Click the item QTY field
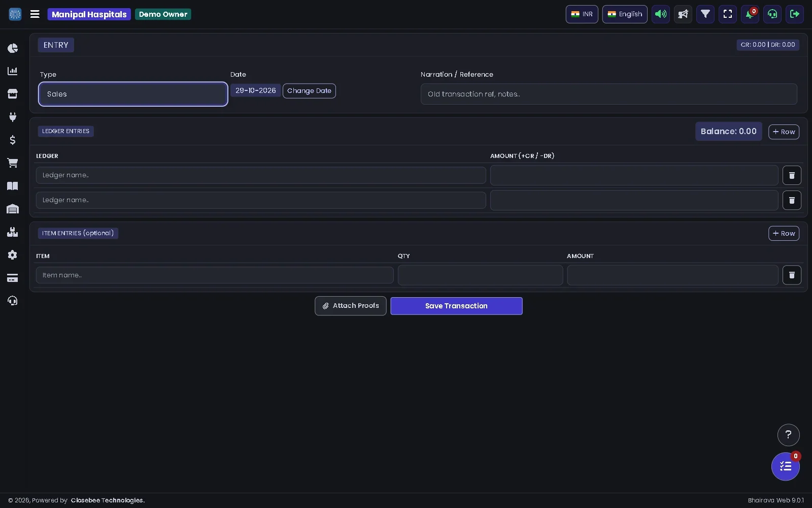 [480, 275]
